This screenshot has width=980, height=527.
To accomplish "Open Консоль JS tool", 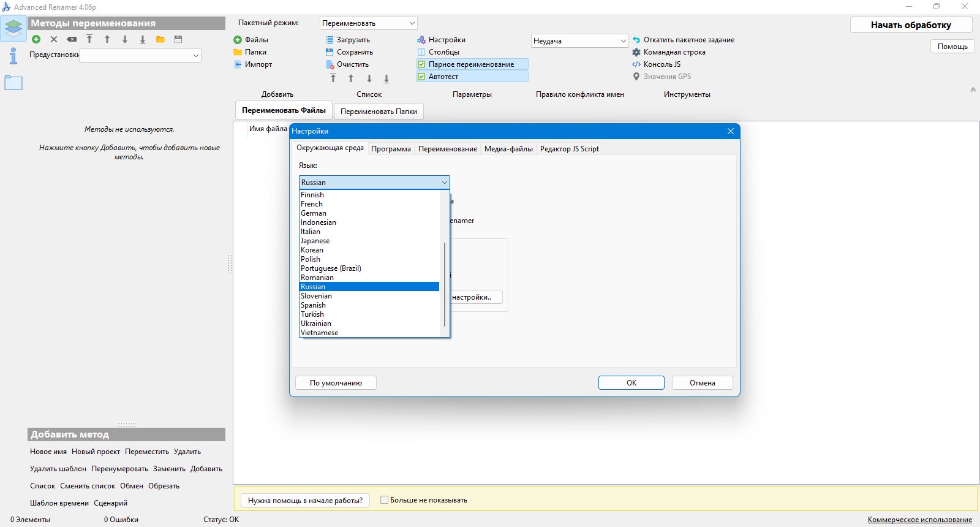I will 657,64.
